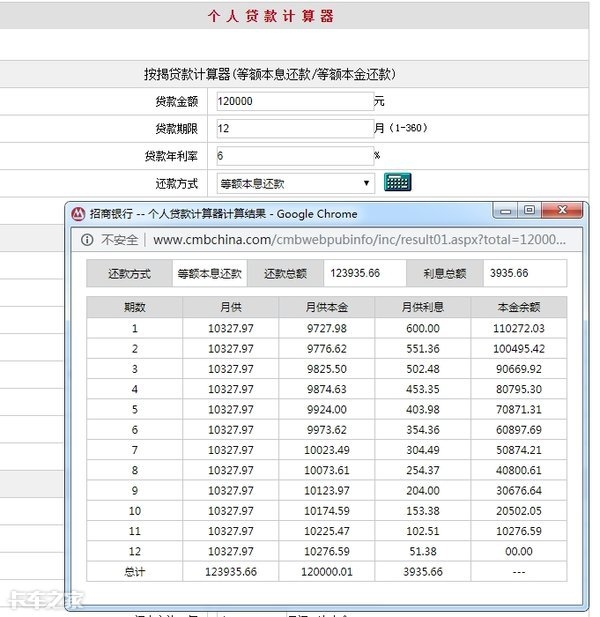Click principal 9727.98 in period 1

tap(327, 328)
